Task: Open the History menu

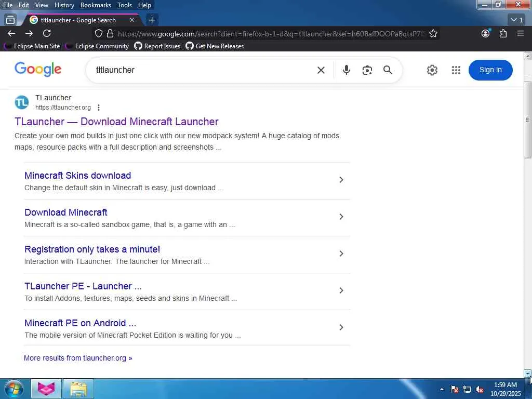Action: point(64,5)
